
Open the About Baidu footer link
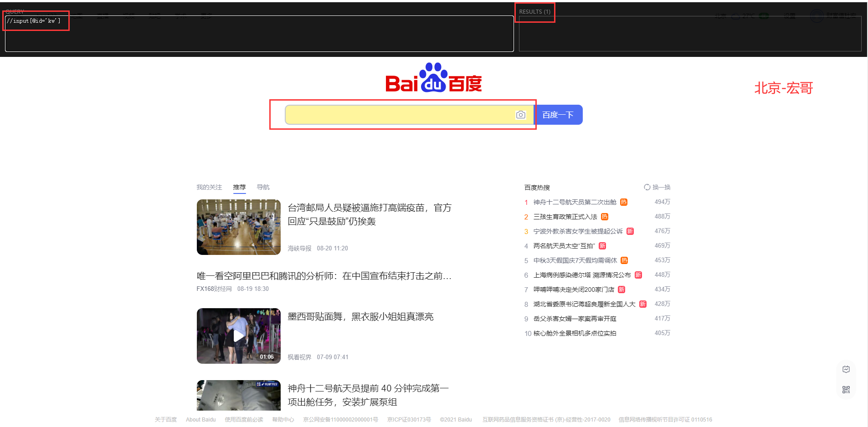pyautogui.click(x=200, y=420)
